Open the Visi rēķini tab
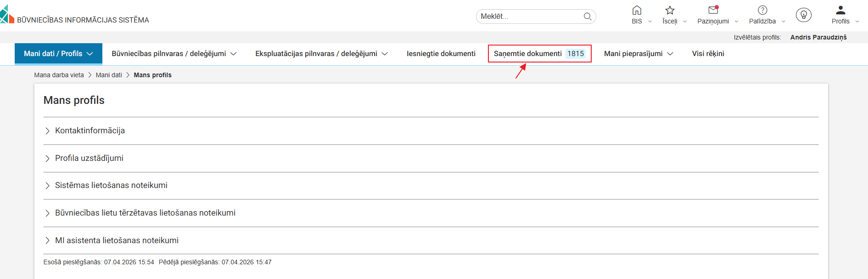The image size is (868, 279). click(x=708, y=54)
